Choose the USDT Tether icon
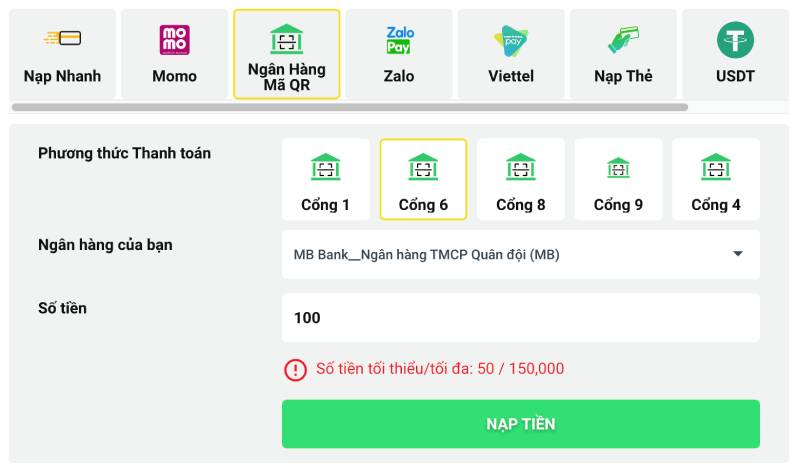Image resolution: width=800 pixels, height=464 pixels. 735,39
